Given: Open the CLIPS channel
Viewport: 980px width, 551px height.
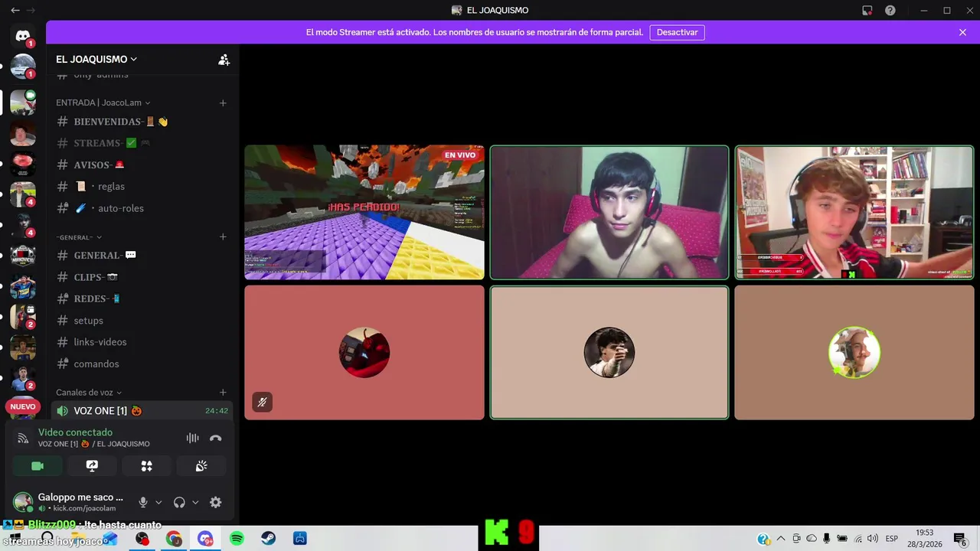Looking at the screenshot, I should click(142, 277).
